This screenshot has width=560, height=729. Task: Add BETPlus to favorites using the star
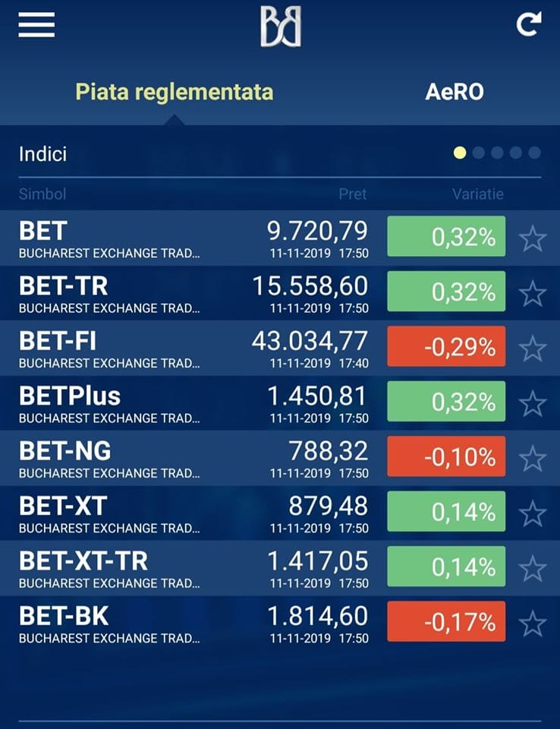[x=532, y=403]
